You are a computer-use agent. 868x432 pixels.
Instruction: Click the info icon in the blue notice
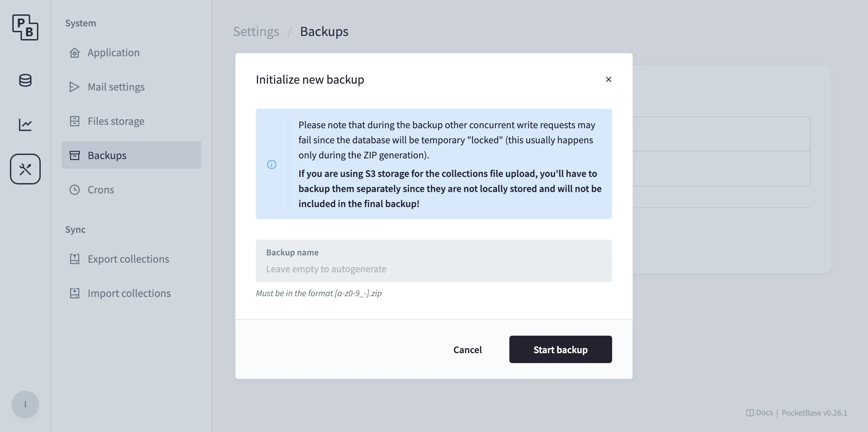tap(272, 165)
